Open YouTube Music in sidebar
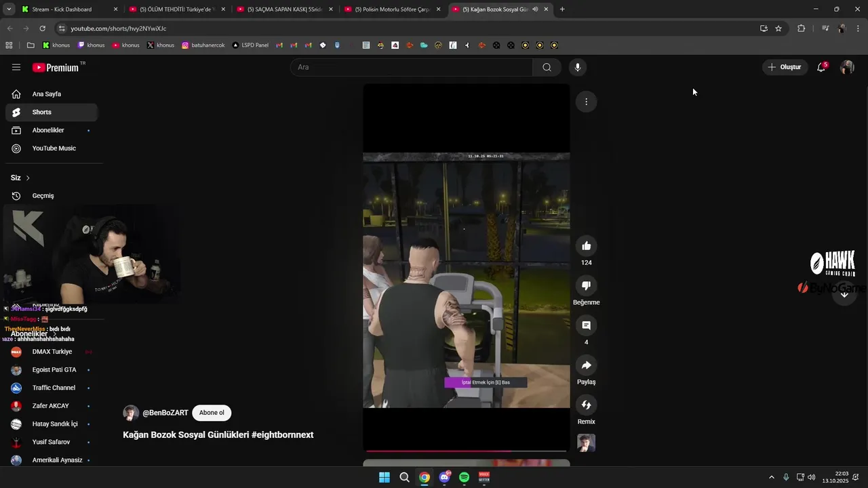This screenshot has width=868, height=488. pyautogui.click(x=52, y=148)
